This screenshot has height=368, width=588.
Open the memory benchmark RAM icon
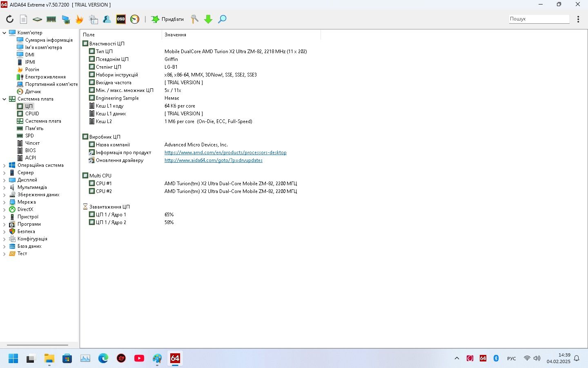click(51, 19)
